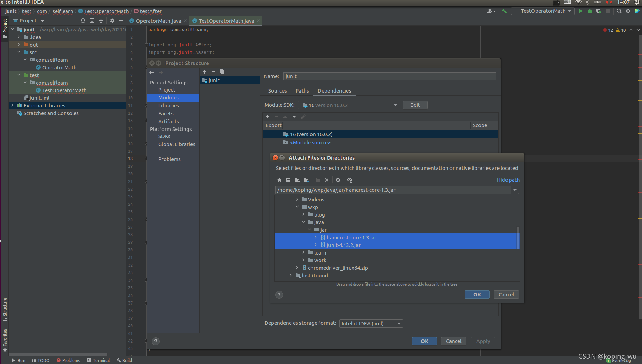
Task: Copy the selected module
Action: point(222,72)
